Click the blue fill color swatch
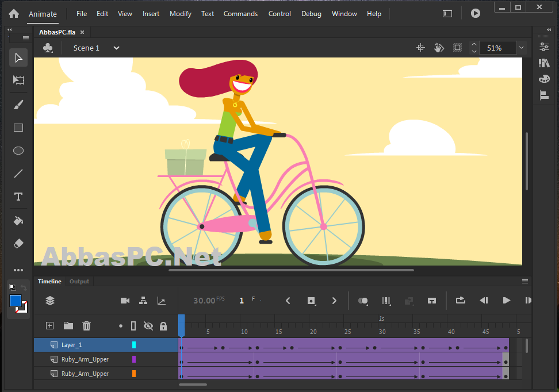This screenshot has height=392, width=559. tap(16, 301)
